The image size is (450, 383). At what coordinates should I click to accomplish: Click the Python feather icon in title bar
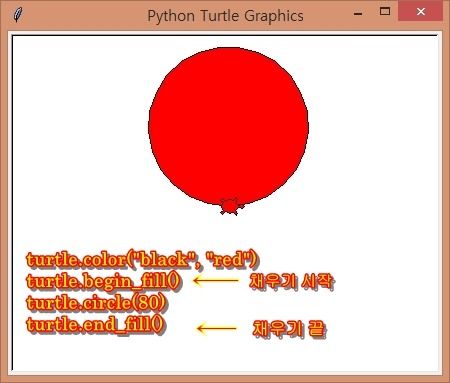coord(18,15)
